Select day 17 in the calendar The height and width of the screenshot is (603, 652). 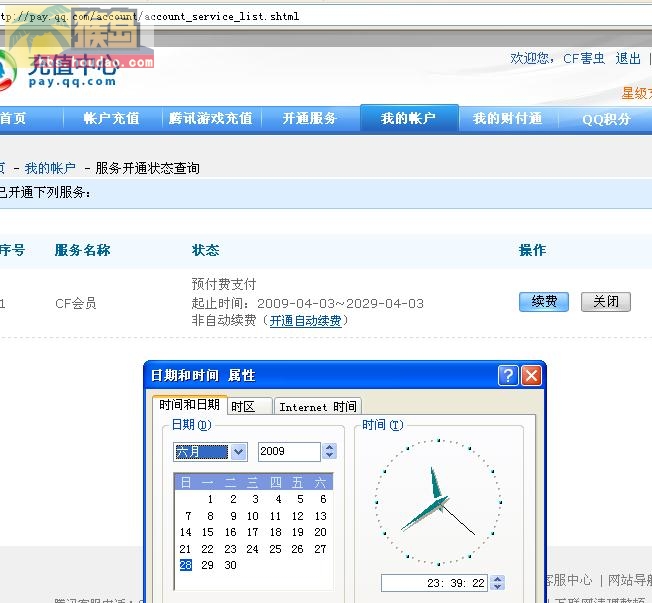point(252,532)
